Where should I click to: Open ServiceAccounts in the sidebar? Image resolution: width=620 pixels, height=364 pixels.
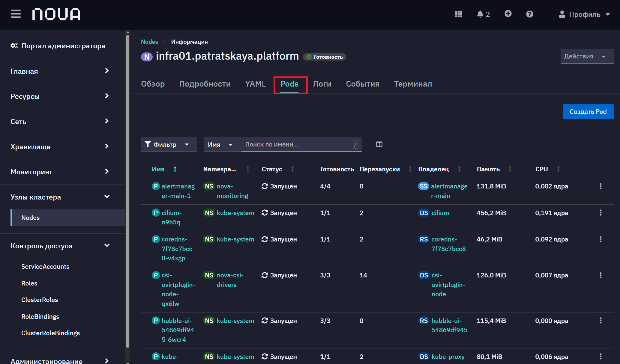[45, 266]
